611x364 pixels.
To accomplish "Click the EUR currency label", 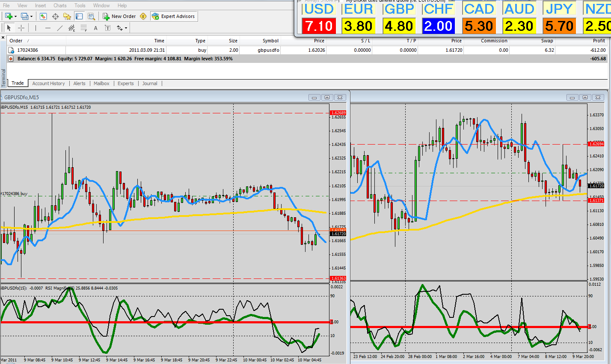I will tap(359, 9).
